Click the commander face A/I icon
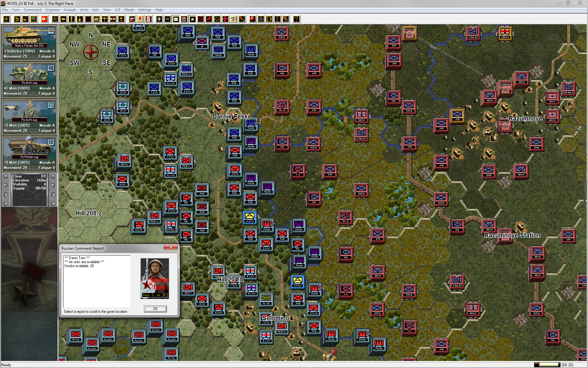Viewport: 588px width, 368px height. pos(149,19)
